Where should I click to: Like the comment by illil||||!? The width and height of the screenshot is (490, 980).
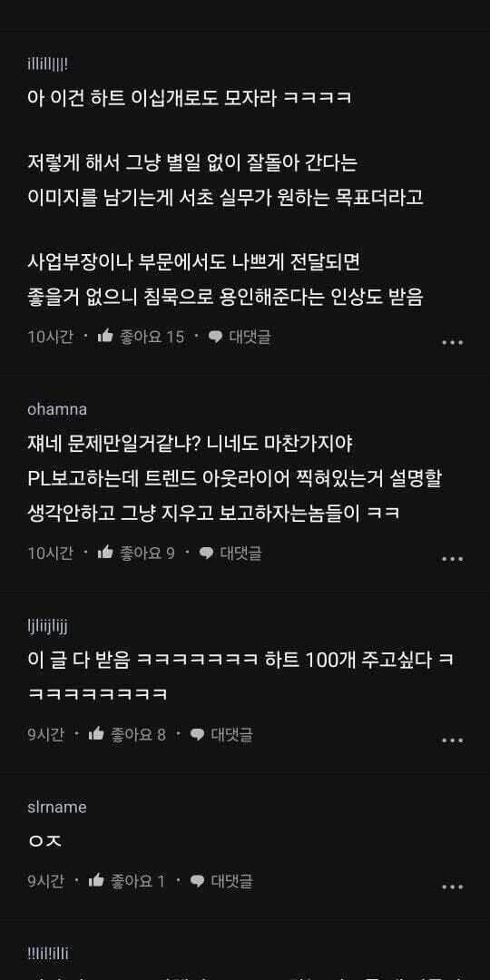pos(105,337)
